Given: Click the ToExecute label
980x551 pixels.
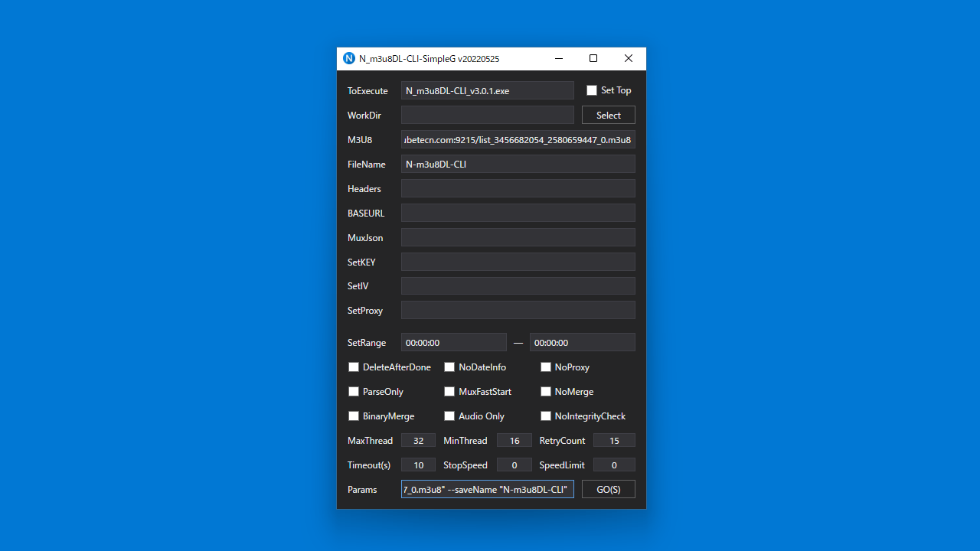Looking at the screenshot, I should [x=367, y=90].
